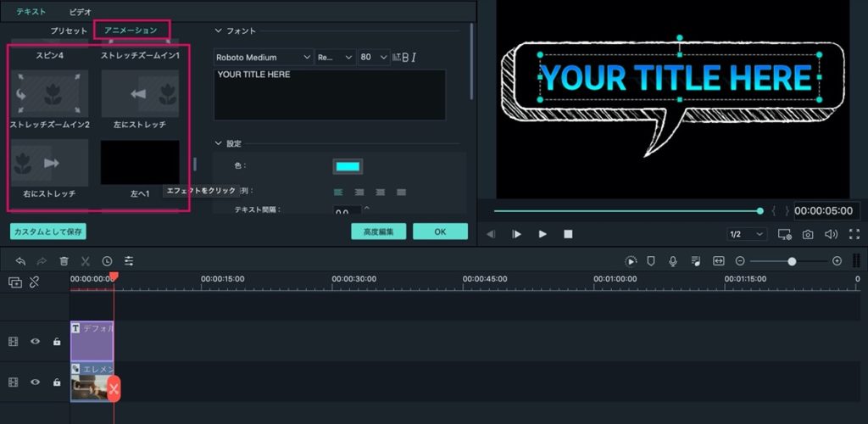Image resolution: width=868 pixels, height=424 pixels.
Task: Click the text spacing icon beside font size
Action: point(397,57)
